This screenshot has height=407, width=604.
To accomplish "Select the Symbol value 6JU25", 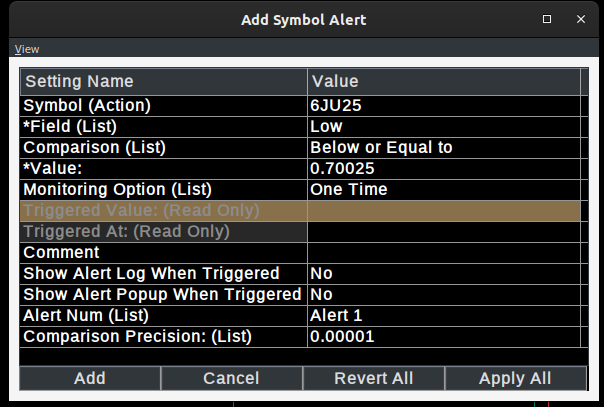I will (x=443, y=105).
